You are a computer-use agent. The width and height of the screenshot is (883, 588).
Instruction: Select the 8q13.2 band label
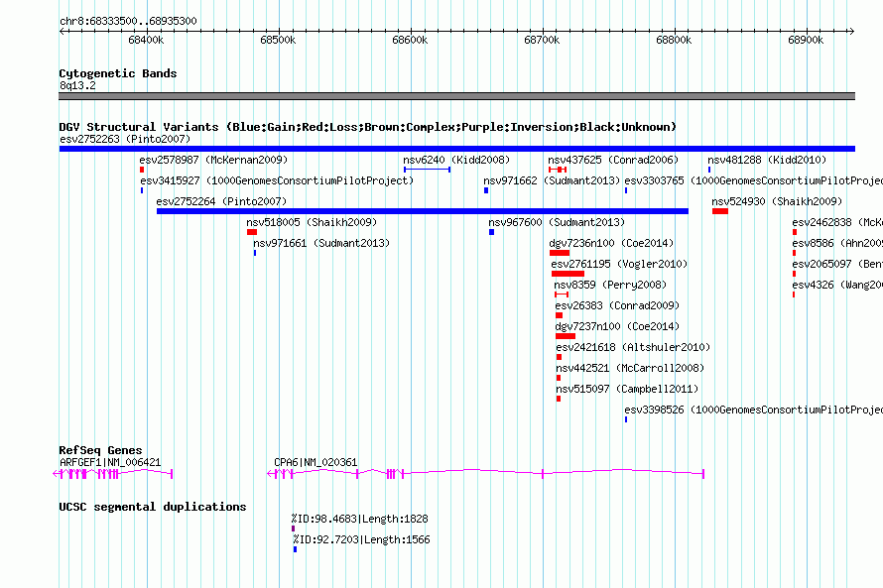point(77,85)
